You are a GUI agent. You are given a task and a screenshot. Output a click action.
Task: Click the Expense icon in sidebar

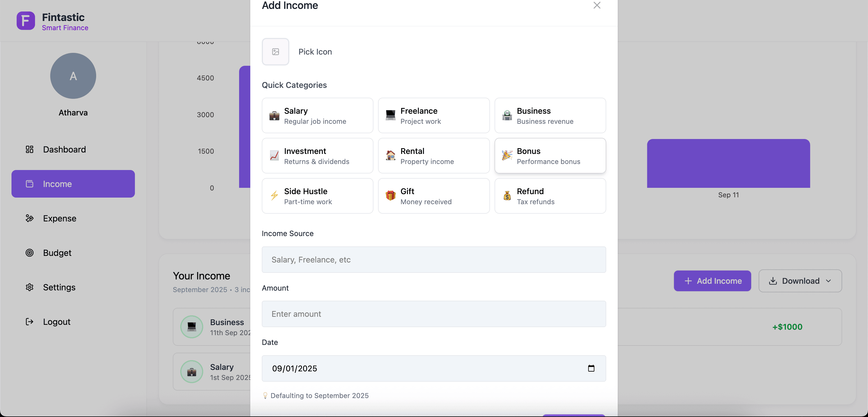point(30,218)
